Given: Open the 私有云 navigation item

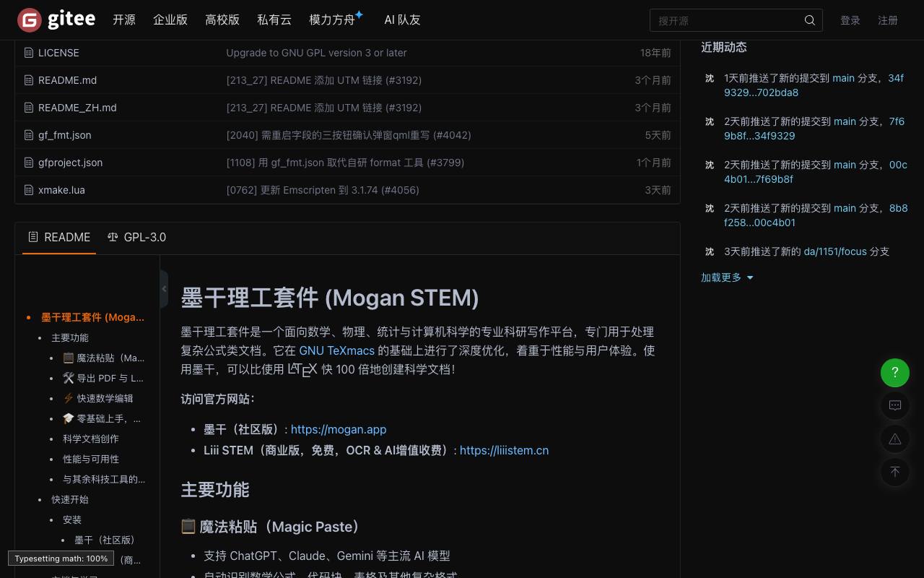Looking at the screenshot, I should 274,20.
